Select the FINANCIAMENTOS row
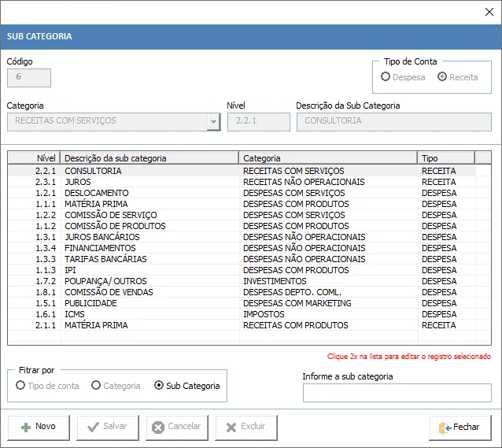Screen dimensions: 502x448 (x=242, y=248)
